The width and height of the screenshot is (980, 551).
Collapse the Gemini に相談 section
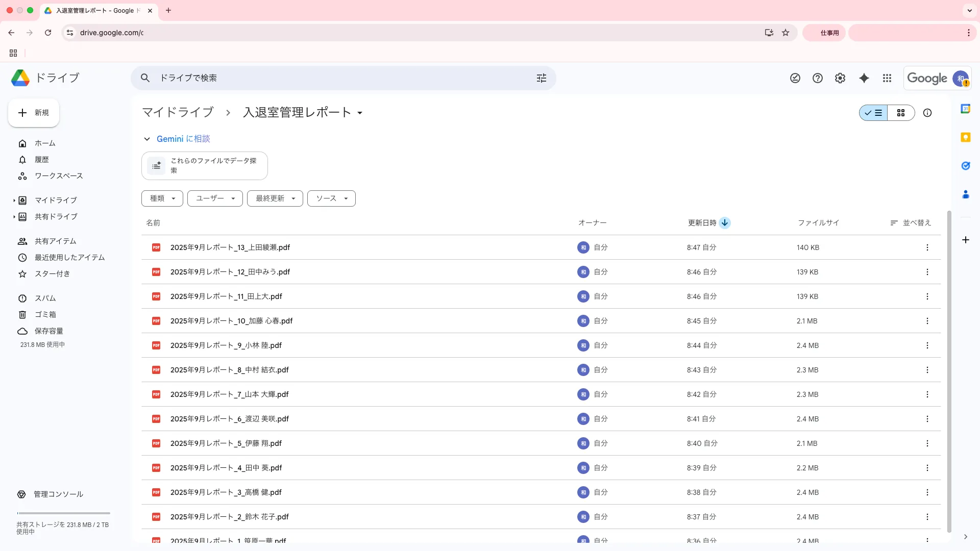(147, 139)
